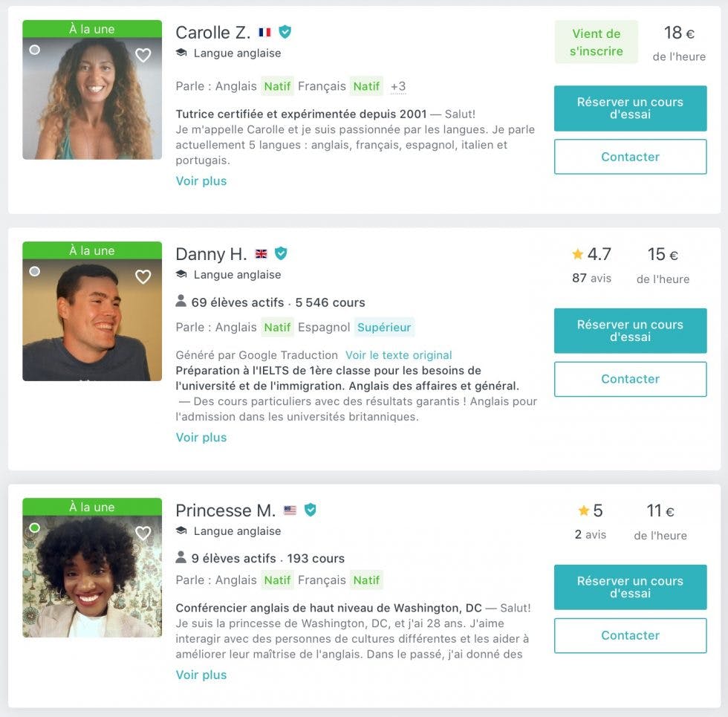Contact Danny H. using the Contacter button
This screenshot has height=717, width=728.
630,379
